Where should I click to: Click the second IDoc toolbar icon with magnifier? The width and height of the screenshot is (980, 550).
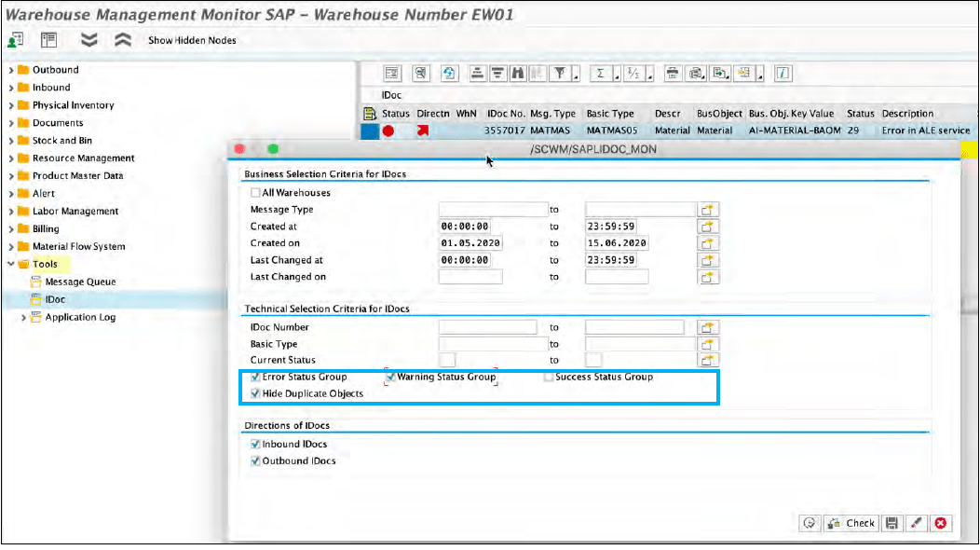[421, 74]
